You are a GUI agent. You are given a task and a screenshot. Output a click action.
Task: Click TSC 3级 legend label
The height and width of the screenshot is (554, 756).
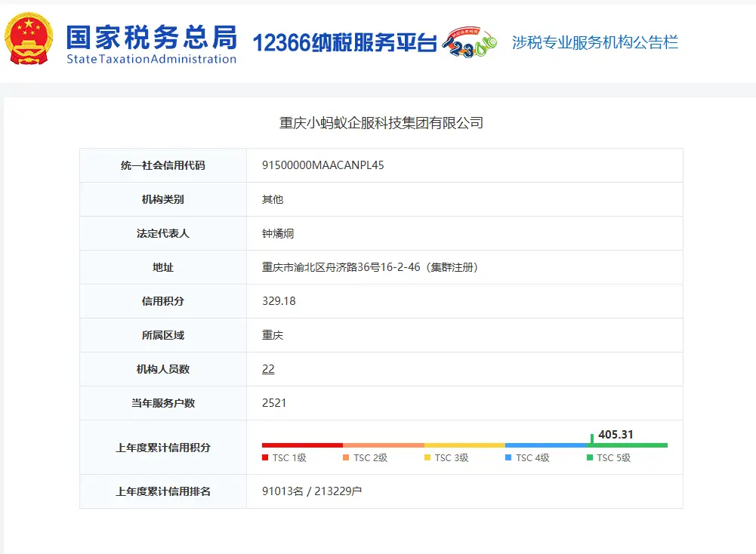pyautogui.click(x=452, y=457)
